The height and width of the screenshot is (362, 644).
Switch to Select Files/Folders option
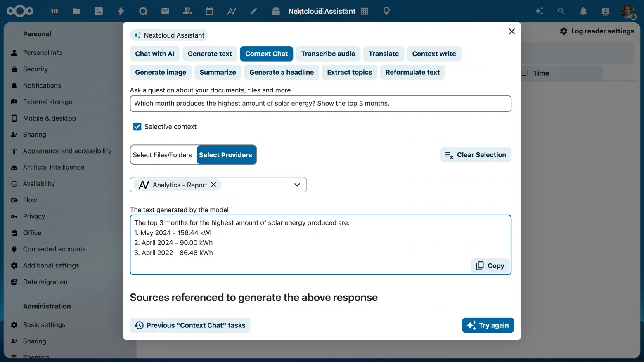coord(163,155)
